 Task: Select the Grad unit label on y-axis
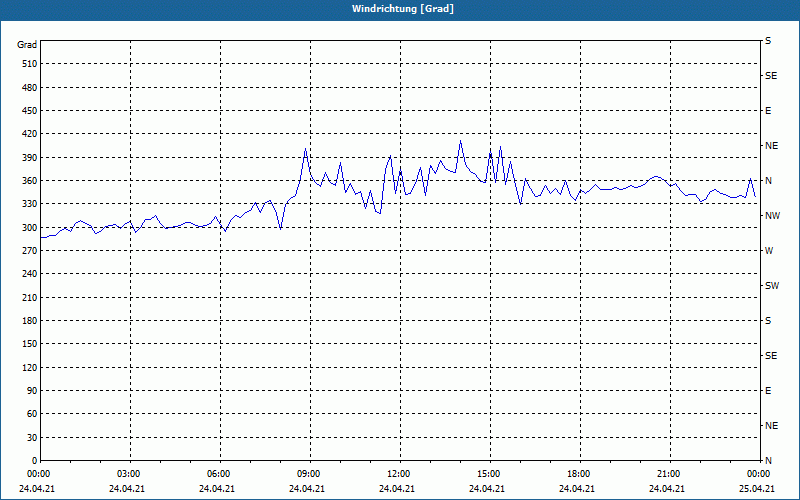pyautogui.click(x=27, y=45)
